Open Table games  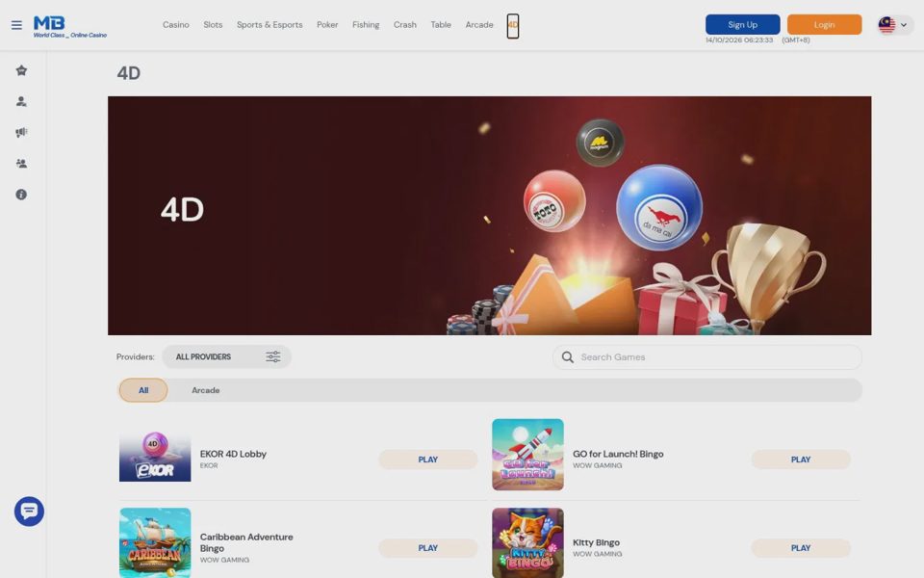tap(441, 25)
